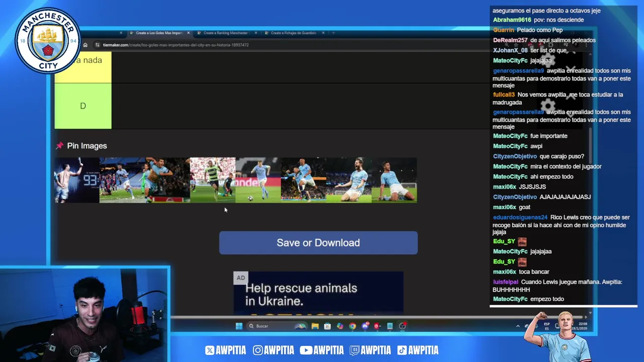Select the third pinned image from the left
The height and width of the screenshot is (362, 644).
tap(168, 180)
